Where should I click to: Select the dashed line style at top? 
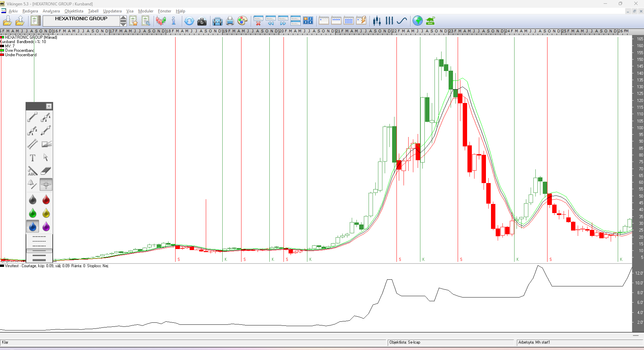(x=39, y=237)
